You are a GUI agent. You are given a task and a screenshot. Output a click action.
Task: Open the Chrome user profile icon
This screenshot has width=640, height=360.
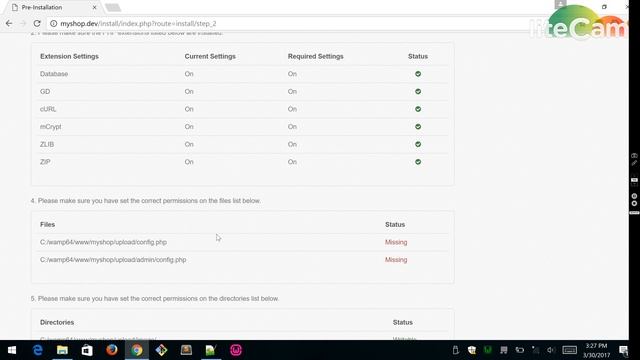click(560, 4)
